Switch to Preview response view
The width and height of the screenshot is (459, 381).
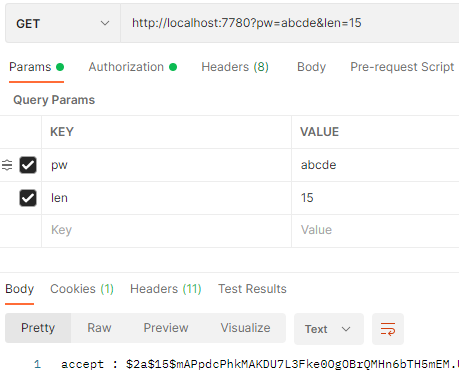coord(166,328)
